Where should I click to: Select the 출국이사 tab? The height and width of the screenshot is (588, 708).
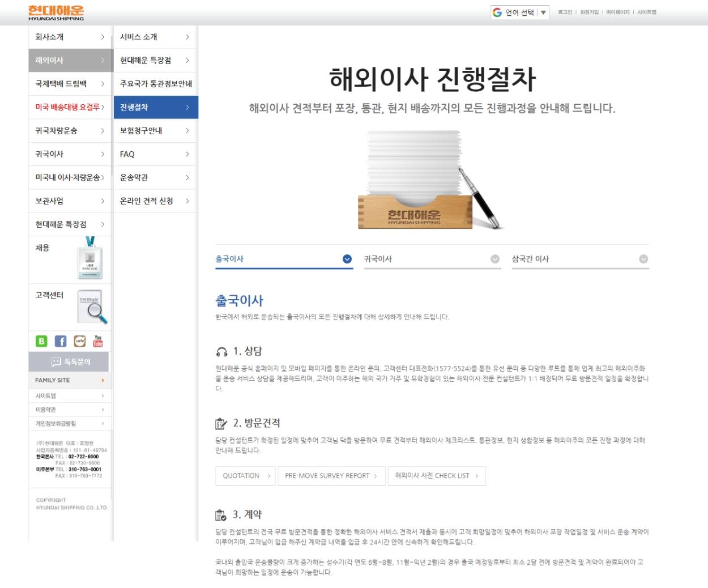click(284, 259)
